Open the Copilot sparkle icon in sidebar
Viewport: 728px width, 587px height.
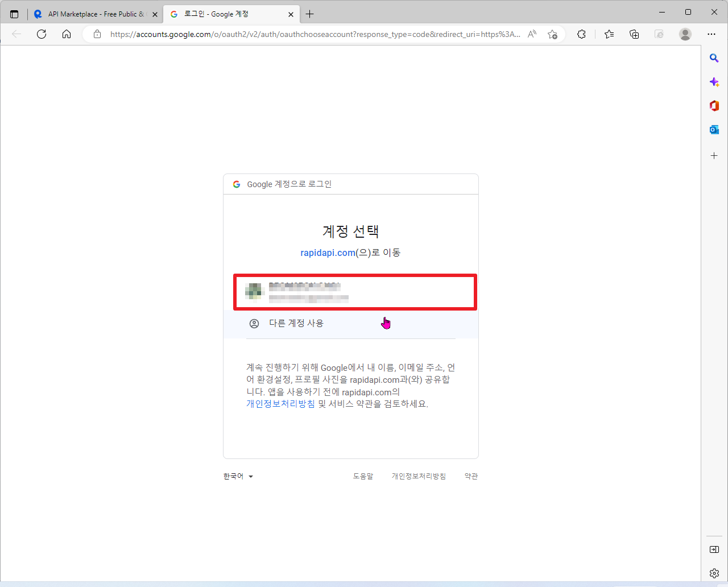point(714,82)
